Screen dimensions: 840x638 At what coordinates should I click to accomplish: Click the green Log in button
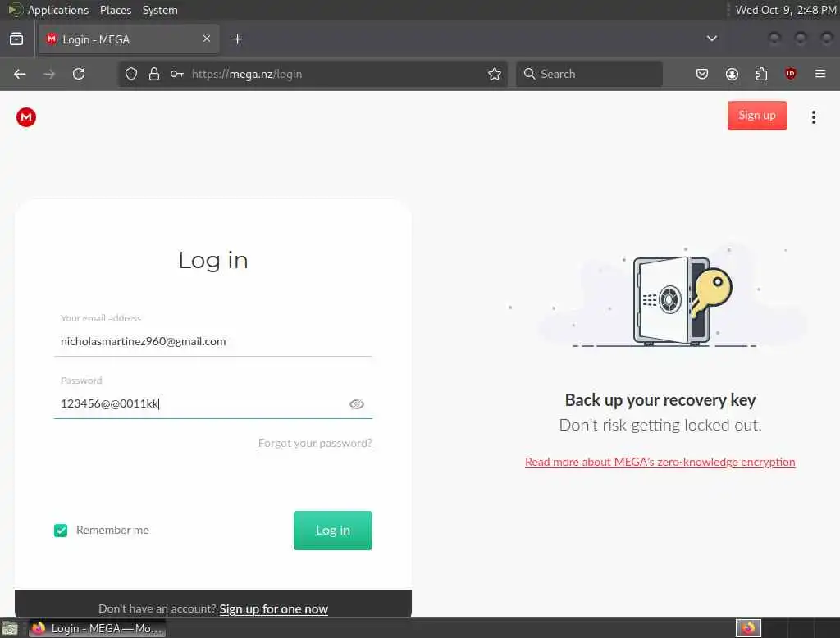pos(333,531)
